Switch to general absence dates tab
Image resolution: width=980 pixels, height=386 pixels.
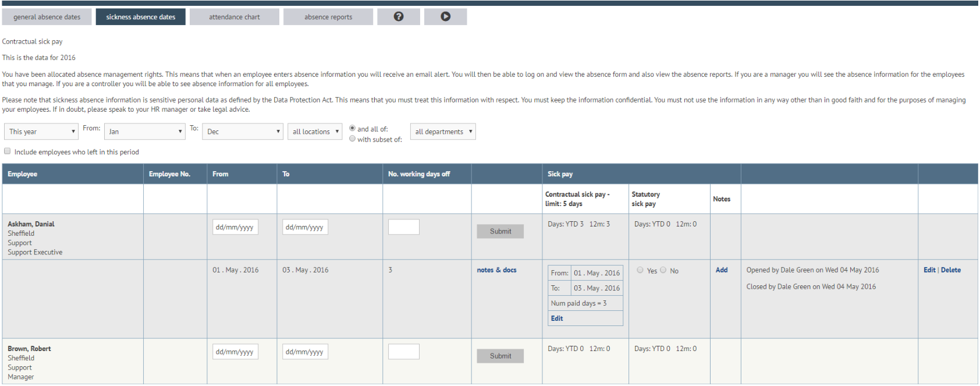(x=47, y=17)
